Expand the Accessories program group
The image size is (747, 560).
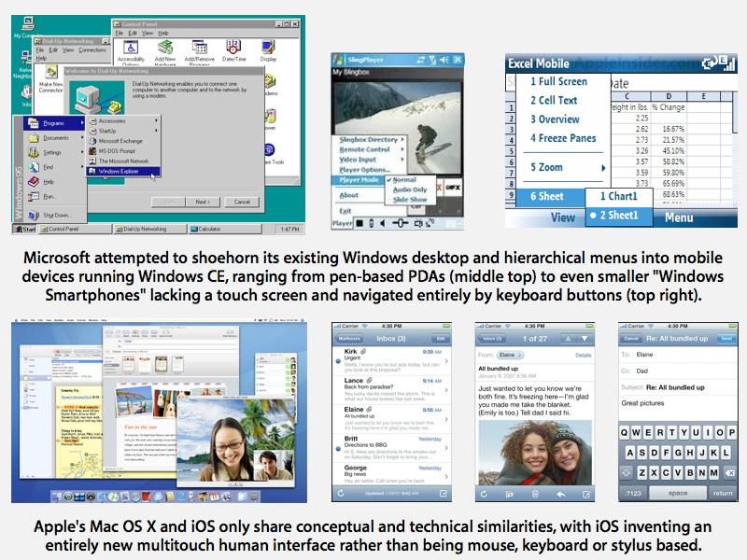click(123, 121)
